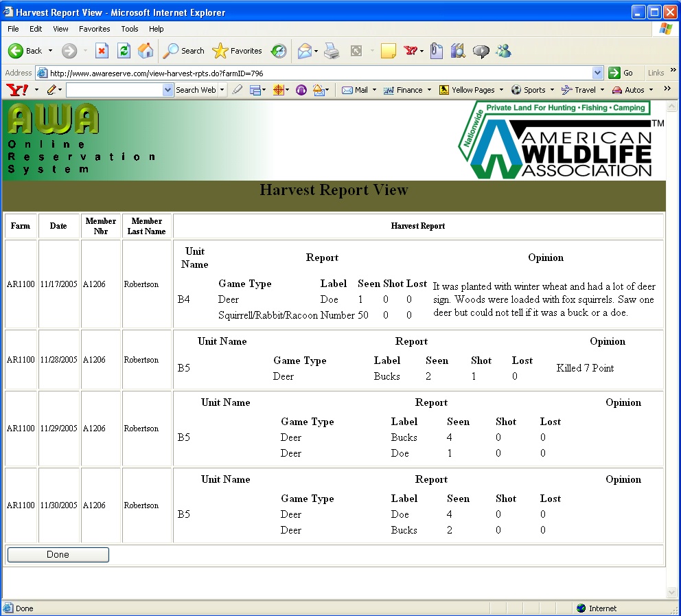Open the Yahoo Finance dropdown
This screenshot has width=681, height=616.
[x=429, y=90]
